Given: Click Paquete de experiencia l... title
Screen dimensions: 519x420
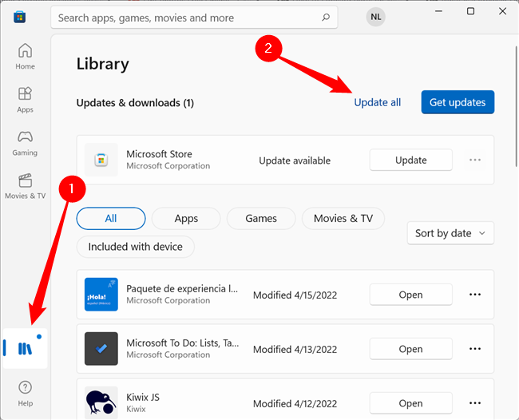Looking at the screenshot, I should [182, 288].
